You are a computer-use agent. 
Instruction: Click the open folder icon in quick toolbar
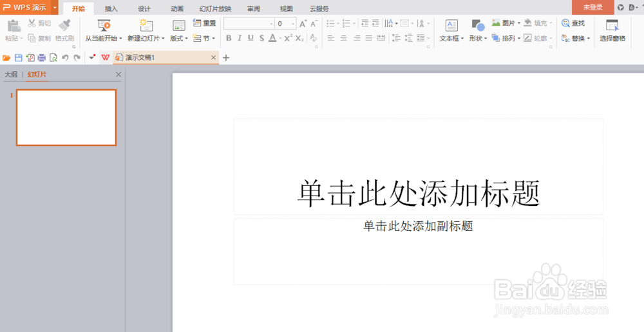[6, 58]
